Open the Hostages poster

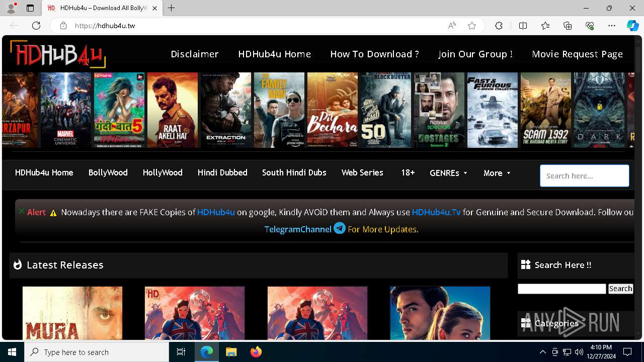tap(439, 110)
